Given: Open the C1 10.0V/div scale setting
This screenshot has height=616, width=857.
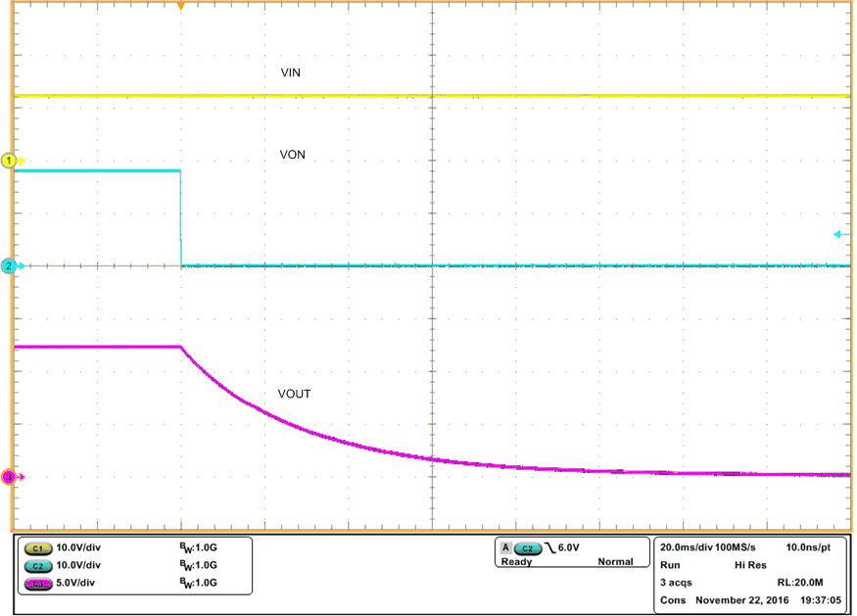Looking at the screenshot, I should pyautogui.click(x=81, y=549).
